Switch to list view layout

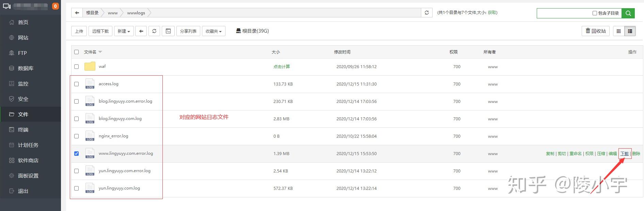coord(630,31)
